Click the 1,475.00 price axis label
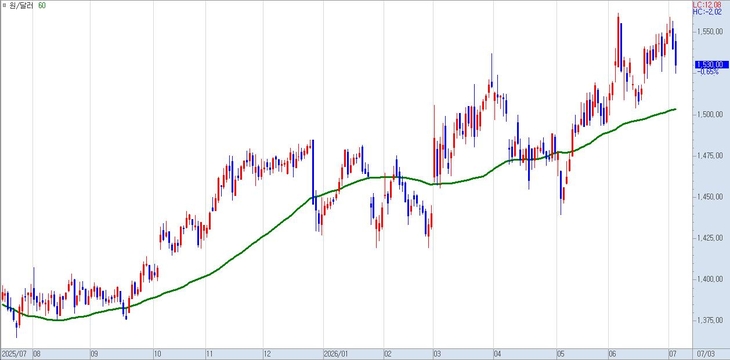The height and width of the screenshot is (360, 730). (x=710, y=156)
